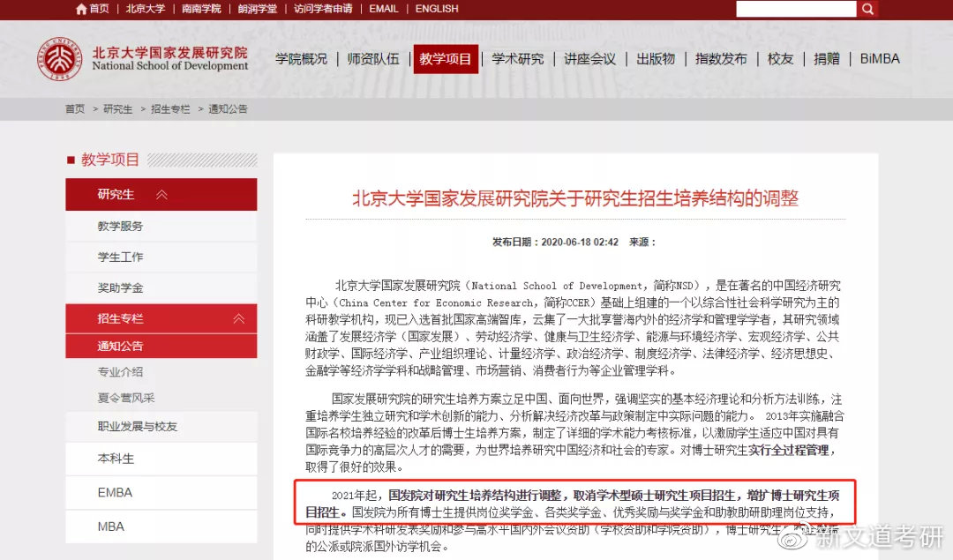Open 访问学者申请 link

[323, 9]
